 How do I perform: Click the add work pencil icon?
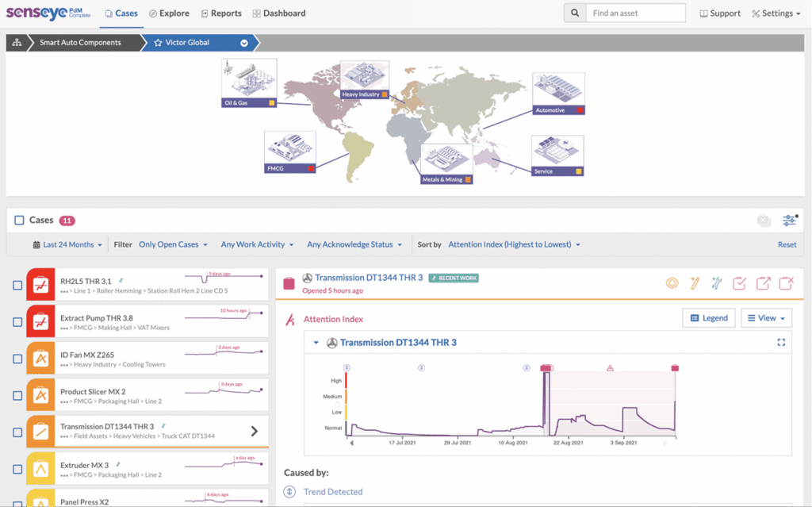click(695, 282)
